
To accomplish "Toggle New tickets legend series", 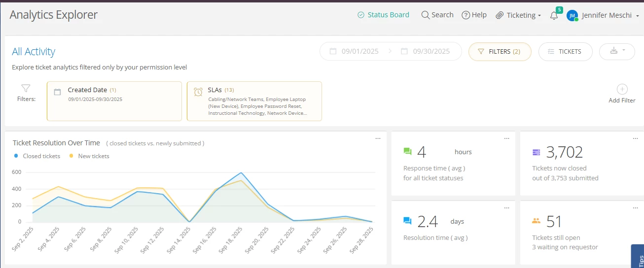I will coord(89,156).
